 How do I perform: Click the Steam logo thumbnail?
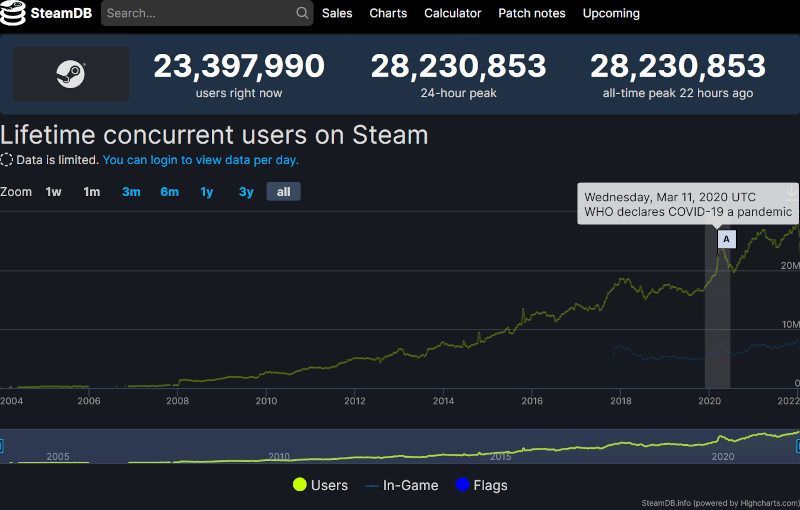(71, 74)
